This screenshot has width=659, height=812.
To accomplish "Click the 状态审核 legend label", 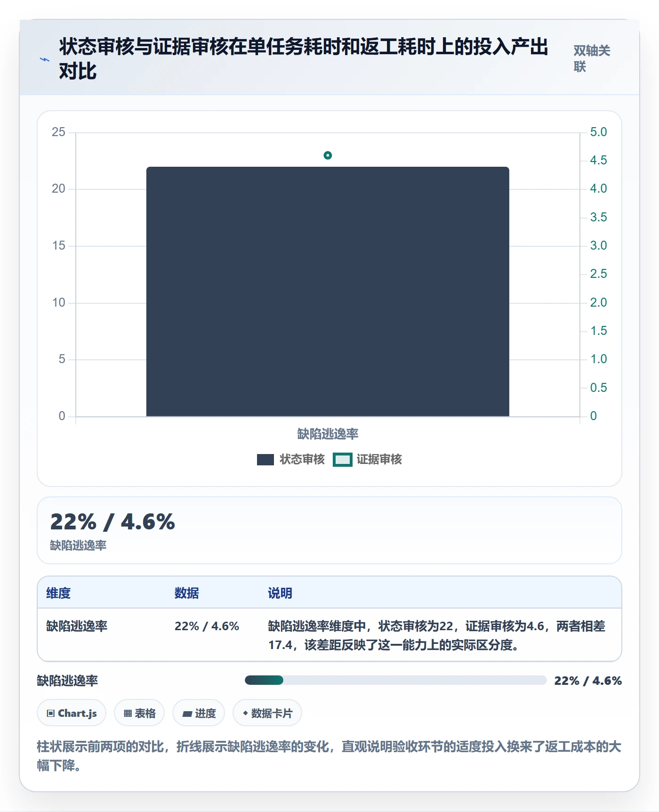I will tap(302, 459).
